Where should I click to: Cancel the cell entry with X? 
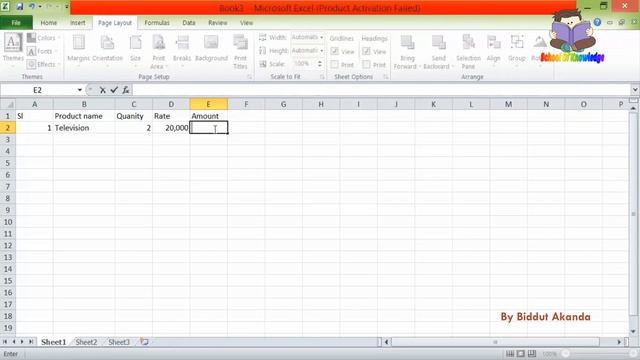click(102, 90)
